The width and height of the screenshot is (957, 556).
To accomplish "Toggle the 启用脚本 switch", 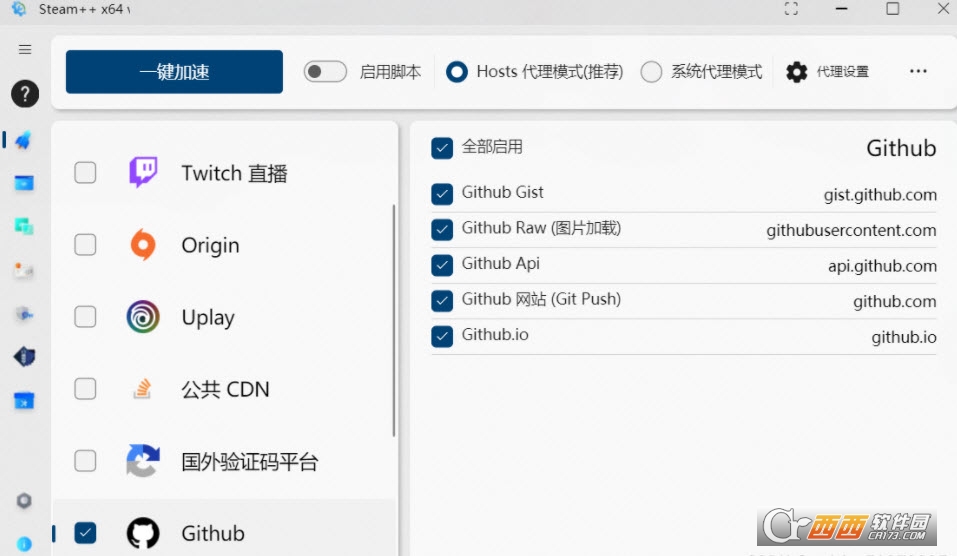I will click(325, 72).
